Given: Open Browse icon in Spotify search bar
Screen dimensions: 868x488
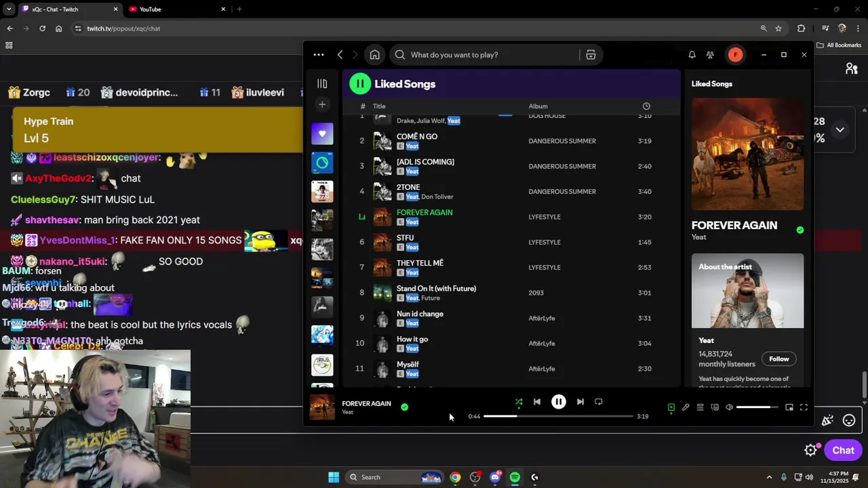Looking at the screenshot, I should pos(591,55).
